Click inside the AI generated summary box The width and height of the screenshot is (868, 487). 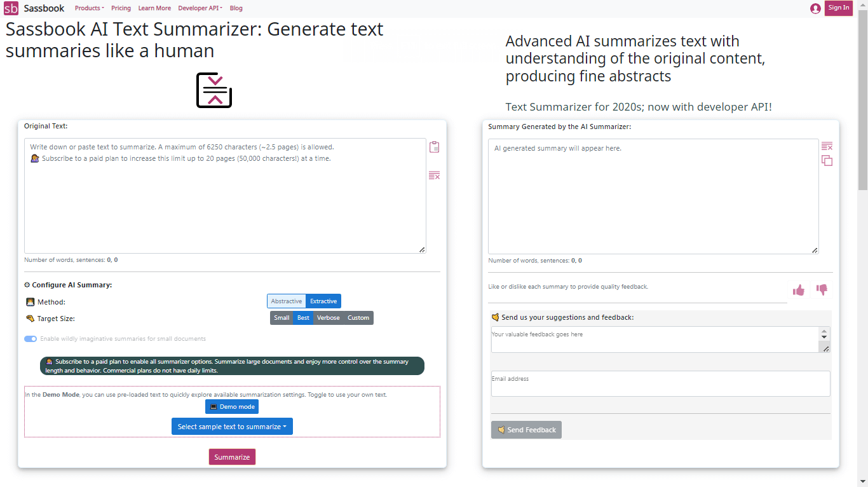pos(653,196)
